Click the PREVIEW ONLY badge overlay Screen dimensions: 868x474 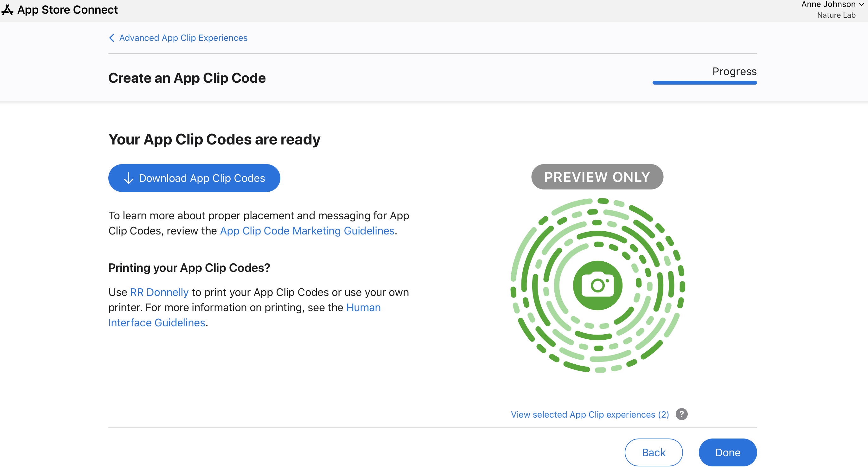597,176
